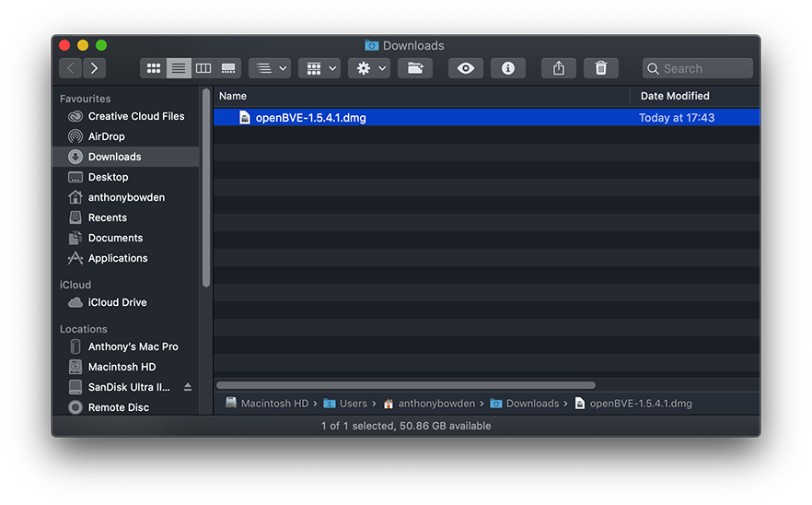
Task: Go forward with the right chevron button
Action: point(94,68)
